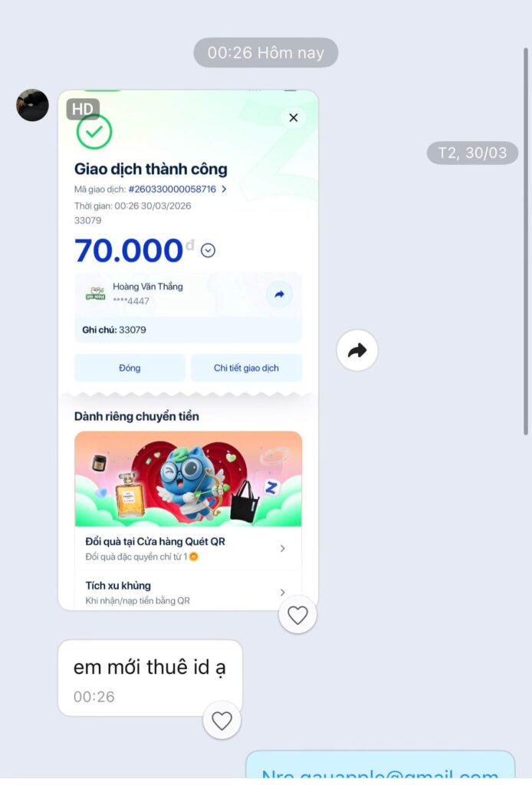Viewport: 532px width, 785px height.
Task: Select the "em mới thuê id ạ" message
Action: 150,678
